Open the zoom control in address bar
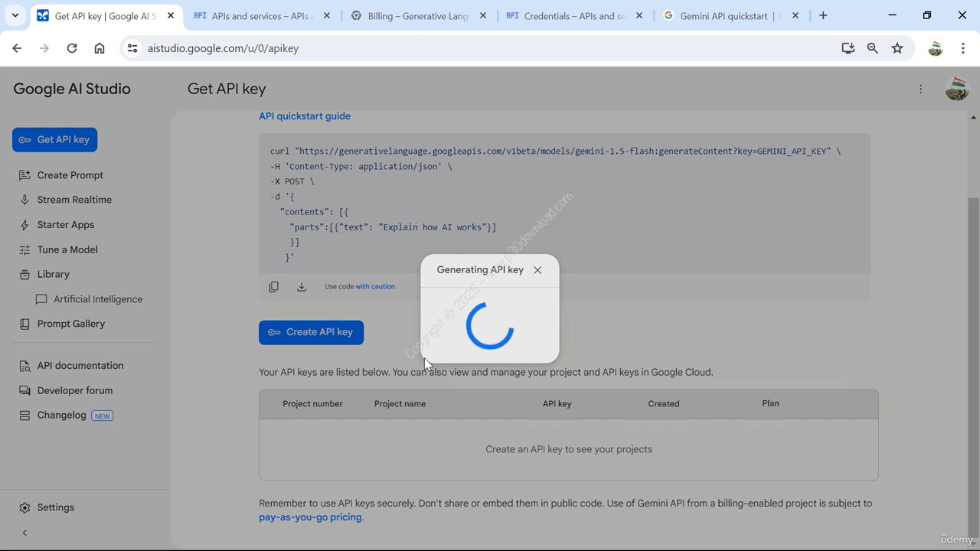The width and height of the screenshot is (980, 551). click(x=872, y=48)
